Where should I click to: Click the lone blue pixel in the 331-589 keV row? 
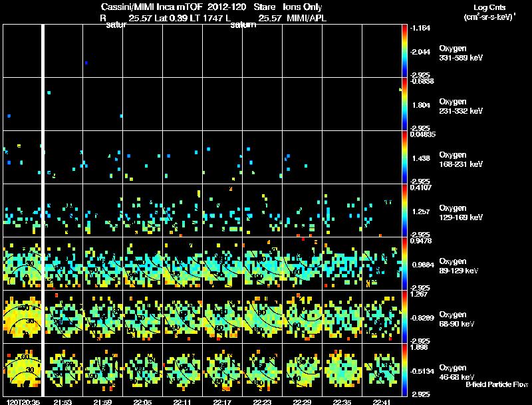pos(86,63)
